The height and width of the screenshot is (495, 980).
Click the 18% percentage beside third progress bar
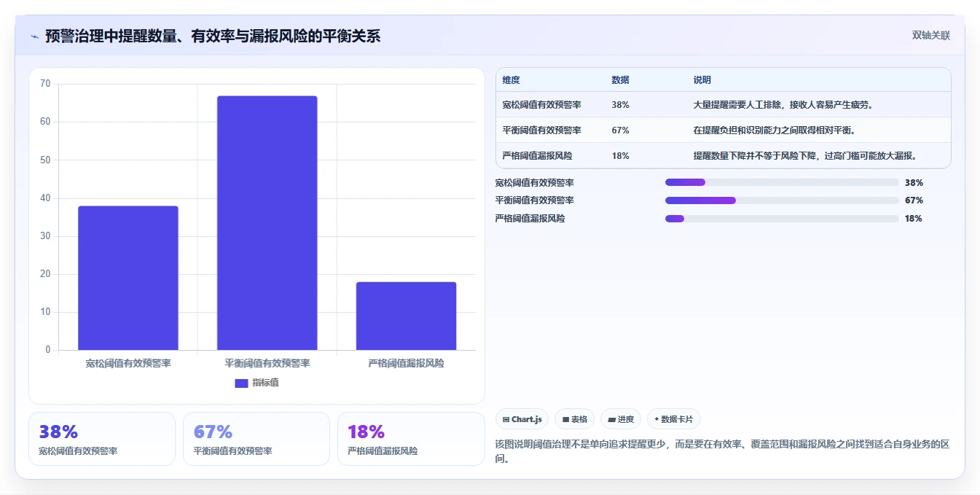click(x=914, y=219)
